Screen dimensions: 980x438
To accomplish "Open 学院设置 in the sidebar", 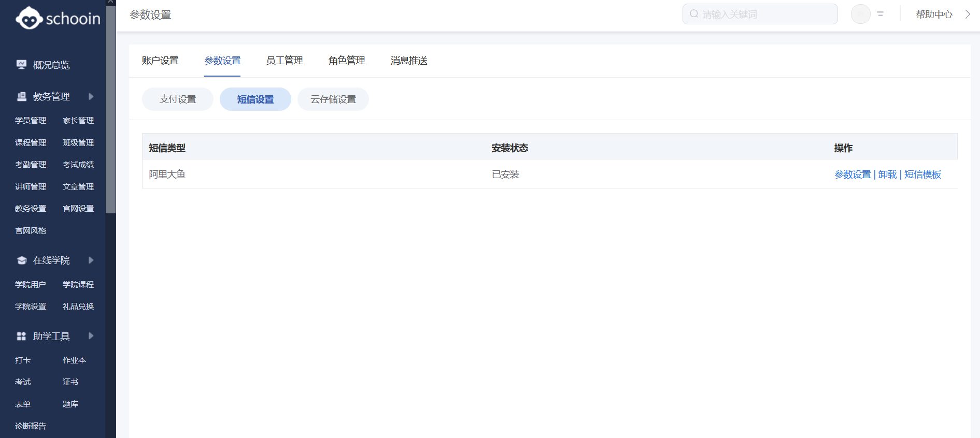I will coord(31,306).
